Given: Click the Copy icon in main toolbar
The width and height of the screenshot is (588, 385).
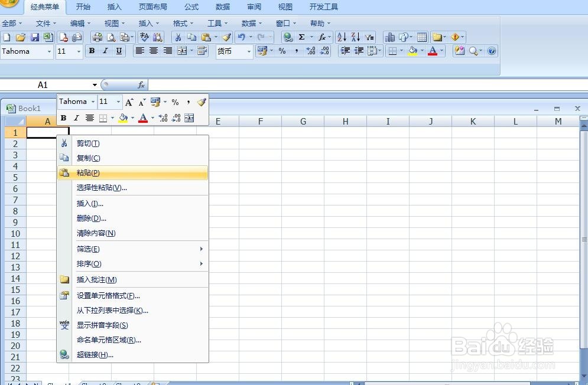Looking at the screenshot, I should coord(191,37).
